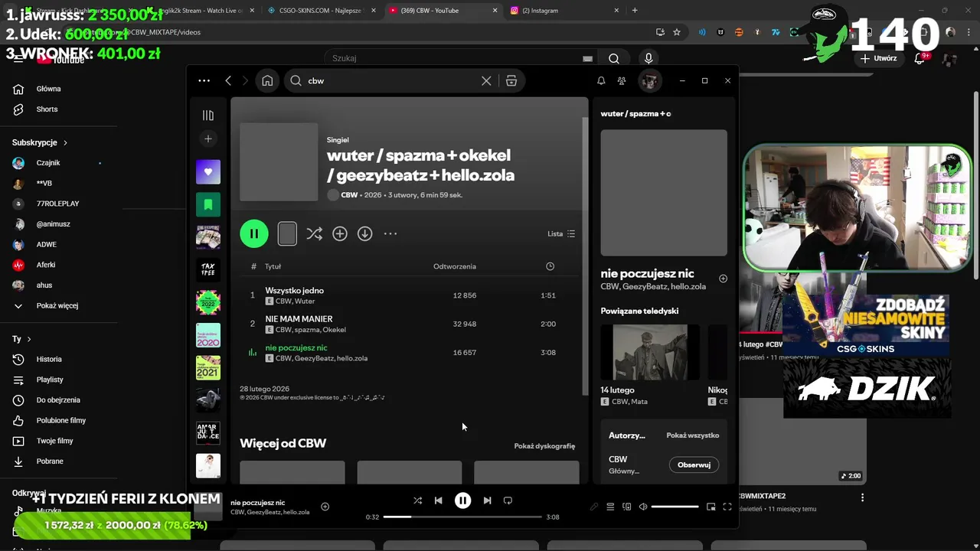This screenshot has width=980, height=551.
Task: Click YouTube Utwórz create button
Action: point(877,58)
